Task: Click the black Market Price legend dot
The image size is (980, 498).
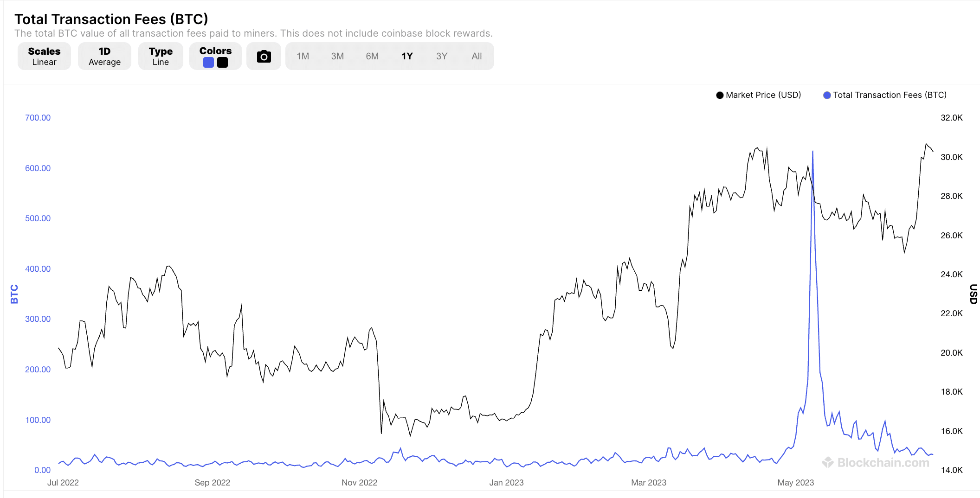Action: 720,96
